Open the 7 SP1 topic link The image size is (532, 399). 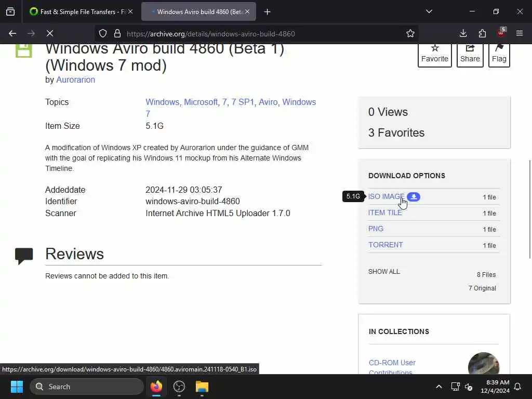[x=243, y=102]
